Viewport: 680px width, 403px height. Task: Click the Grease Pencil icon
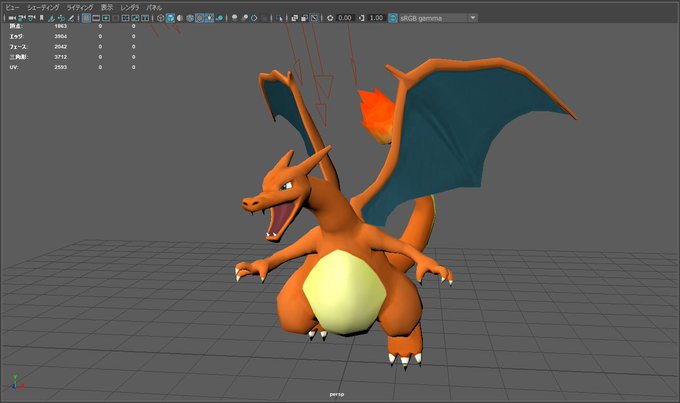click(x=71, y=18)
